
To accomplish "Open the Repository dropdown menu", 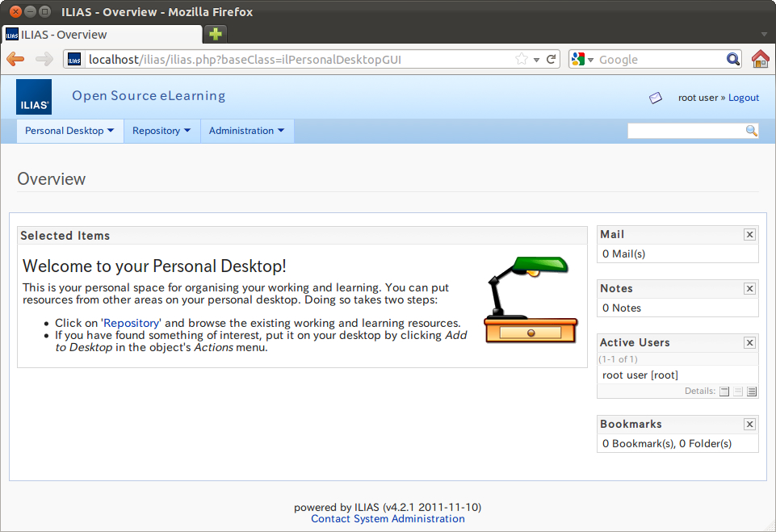I will (x=161, y=131).
